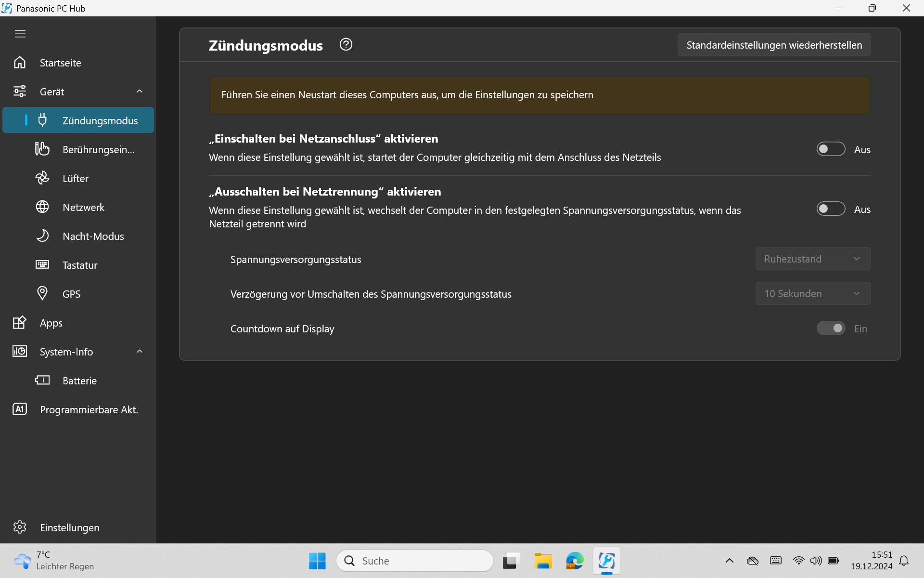Open the Ruhezustand power state dropdown
Viewport: 924px width, 578px height.
point(812,259)
